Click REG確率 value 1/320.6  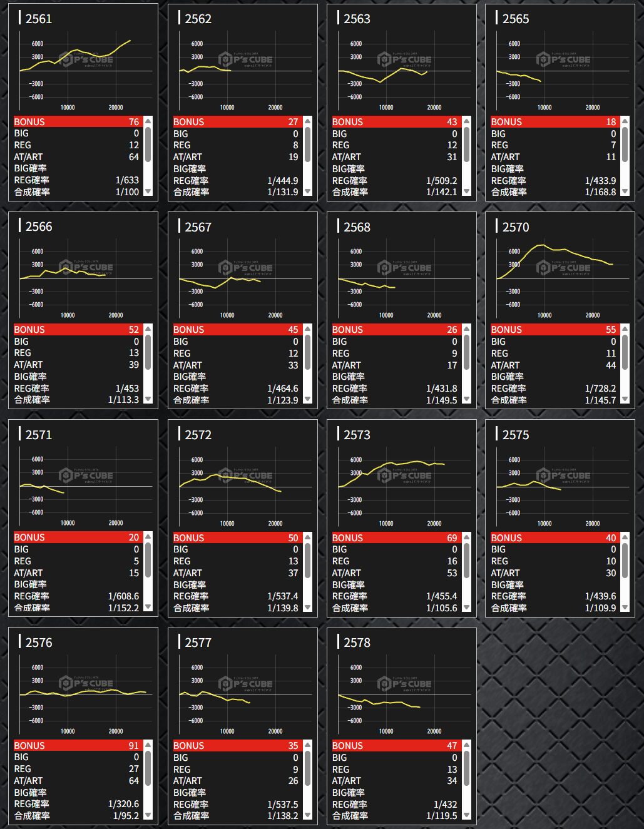123,804
